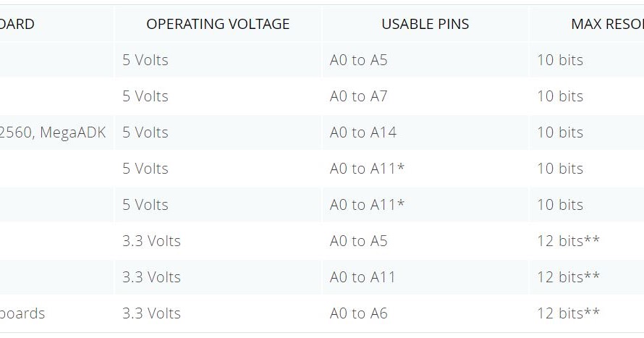Click the A0 to A7 pins cell
Image resolution: width=644 pixels, height=338 pixels.
[x=358, y=96]
